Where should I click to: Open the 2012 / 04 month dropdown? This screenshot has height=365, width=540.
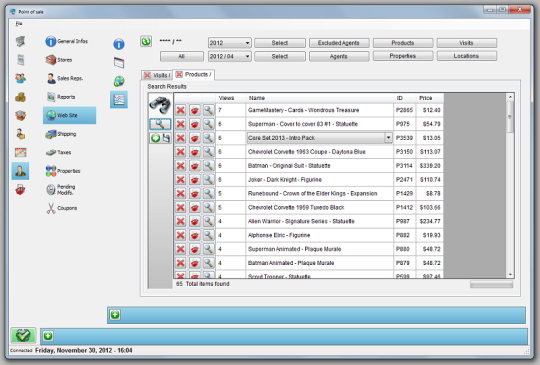click(230, 56)
